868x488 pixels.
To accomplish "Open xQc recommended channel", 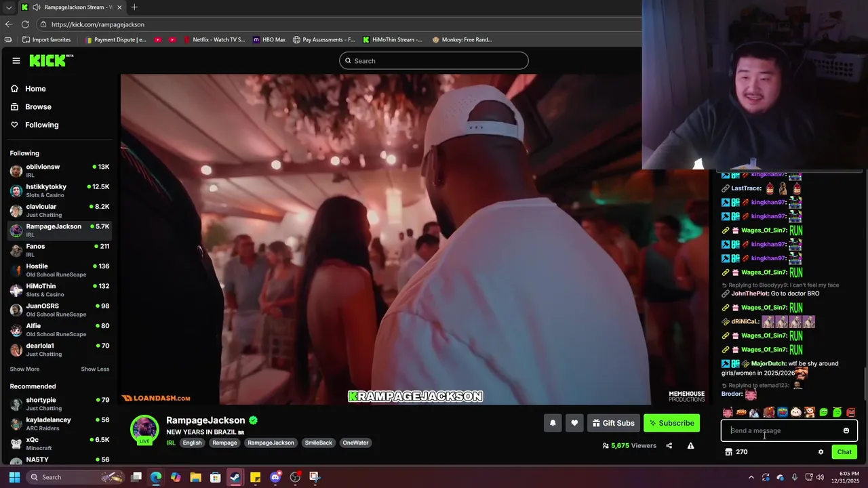I will point(60,443).
